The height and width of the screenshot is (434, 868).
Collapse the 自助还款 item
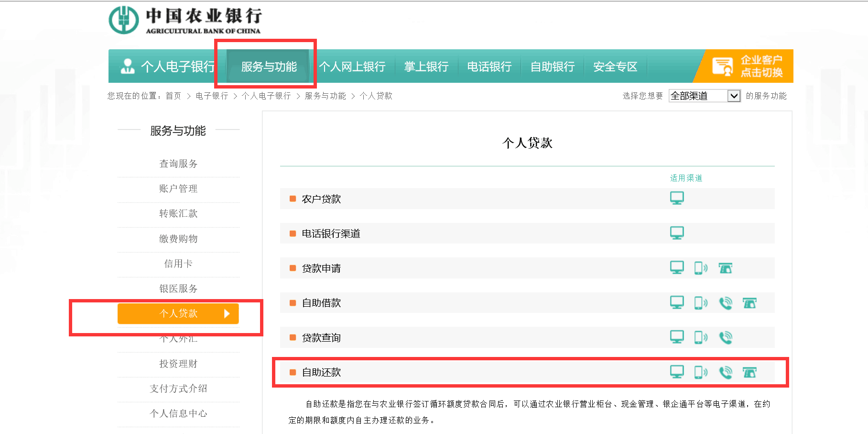point(527,372)
